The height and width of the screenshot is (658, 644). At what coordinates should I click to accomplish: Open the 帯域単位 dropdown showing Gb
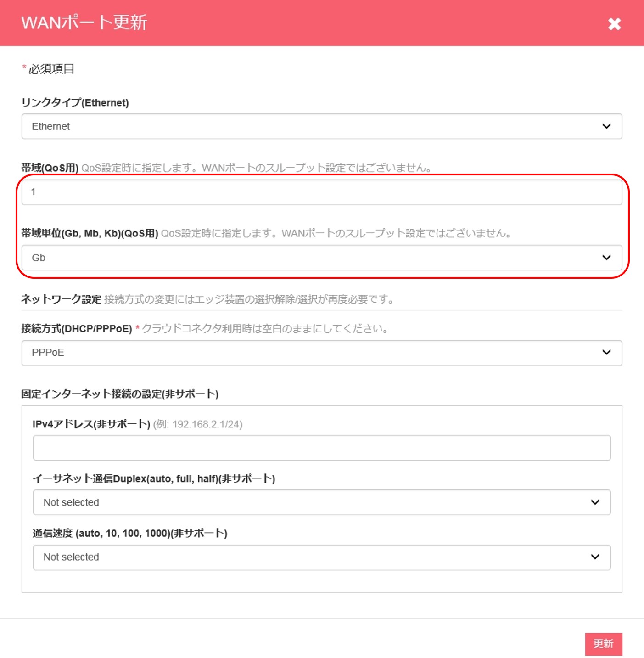pos(322,258)
